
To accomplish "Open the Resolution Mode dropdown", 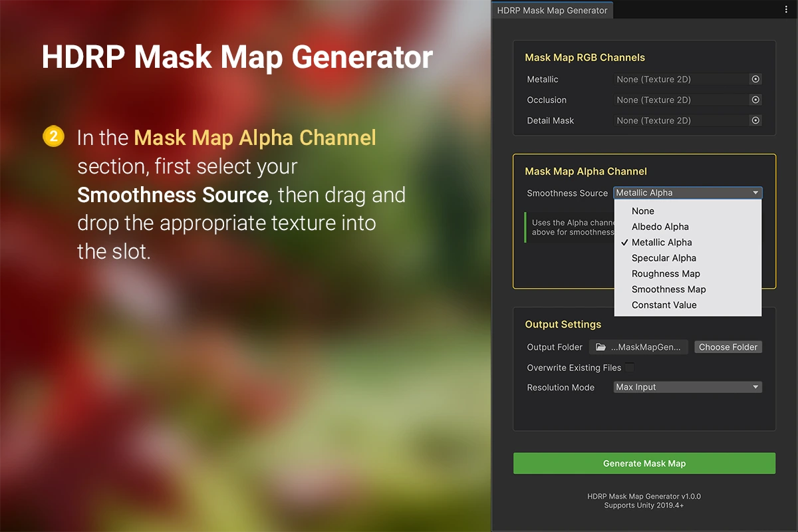I will pyautogui.click(x=687, y=387).
